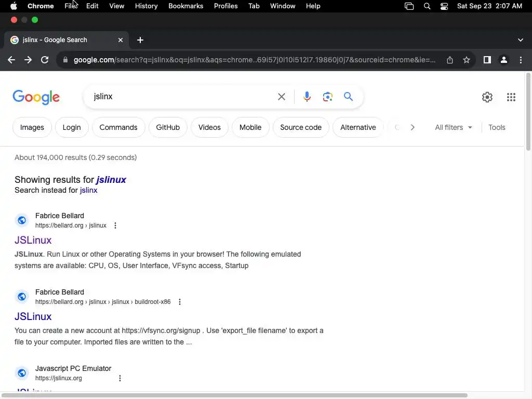
Task: Click inside the jslinx search field
Action: (183, 97)
